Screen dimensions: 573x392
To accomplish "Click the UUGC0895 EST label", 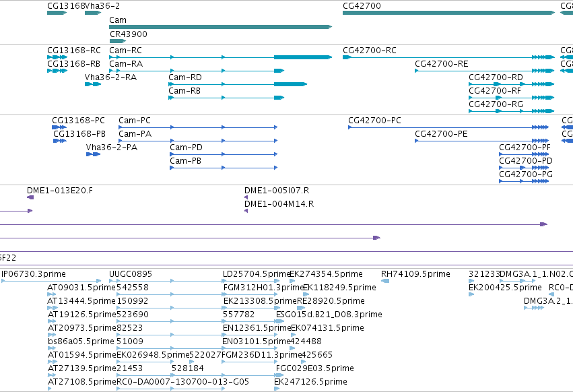I will pos(131,274).
